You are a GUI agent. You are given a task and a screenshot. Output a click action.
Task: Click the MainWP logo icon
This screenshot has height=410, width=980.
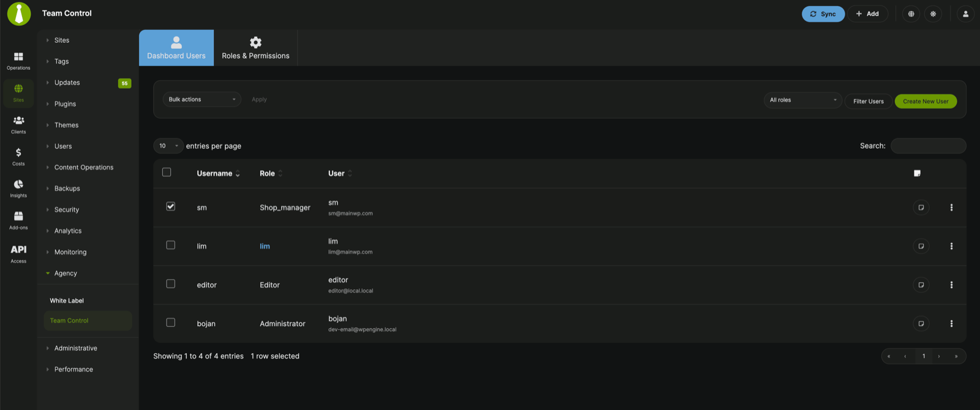pos(19,13)
